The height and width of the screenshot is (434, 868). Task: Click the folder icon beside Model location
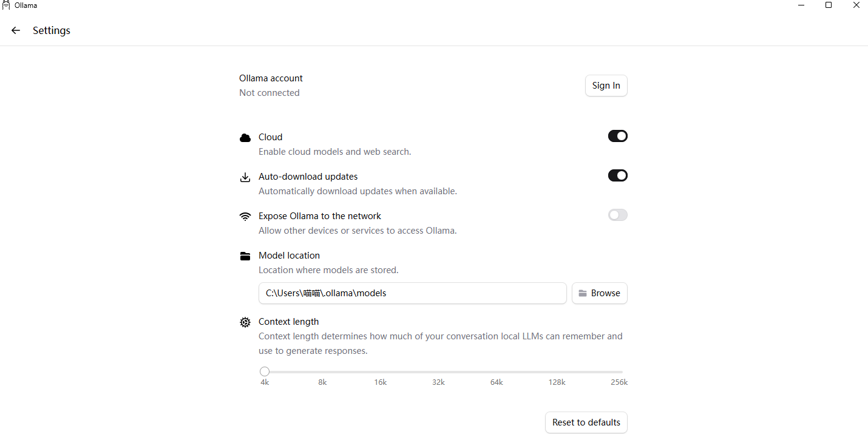[245, 256]
